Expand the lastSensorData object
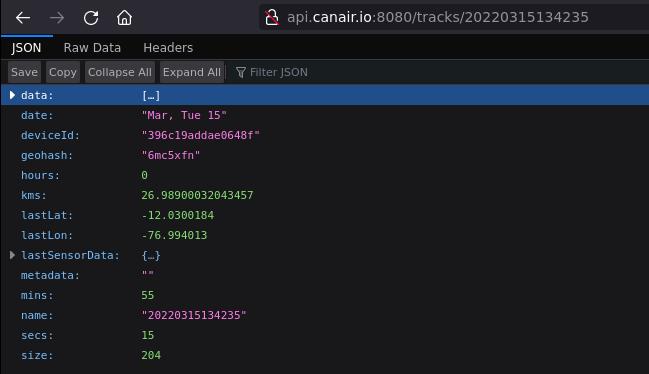Viewport: 649px width, 374px height. point(12,255)
